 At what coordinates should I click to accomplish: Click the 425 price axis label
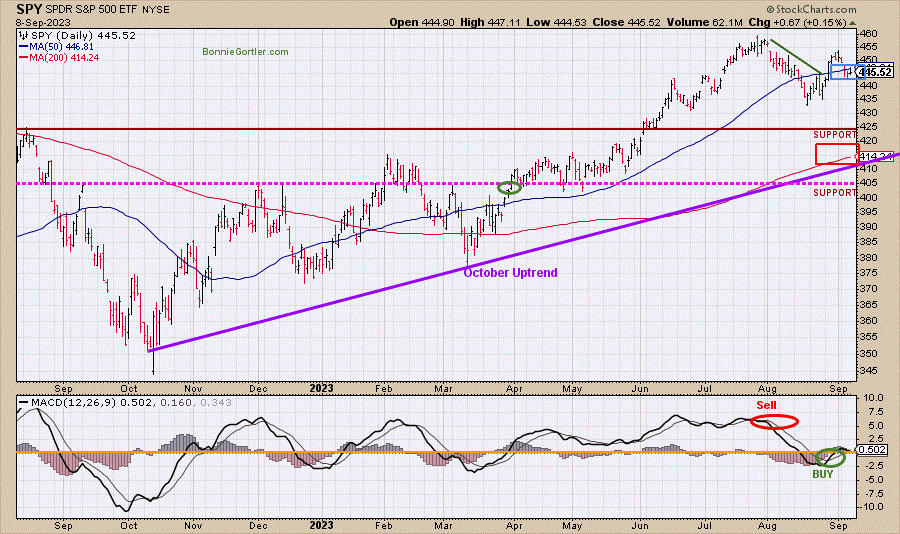coord(869,127)
